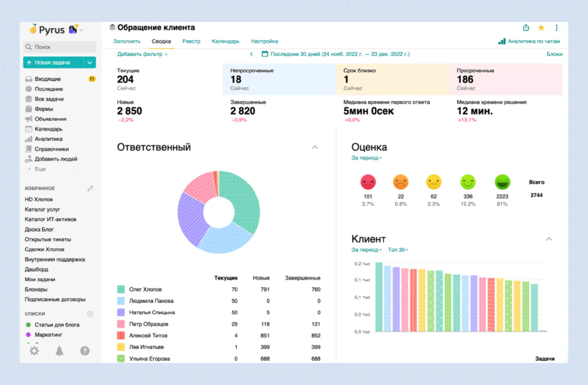Toggle the favorite star icon

pos(541,28)
